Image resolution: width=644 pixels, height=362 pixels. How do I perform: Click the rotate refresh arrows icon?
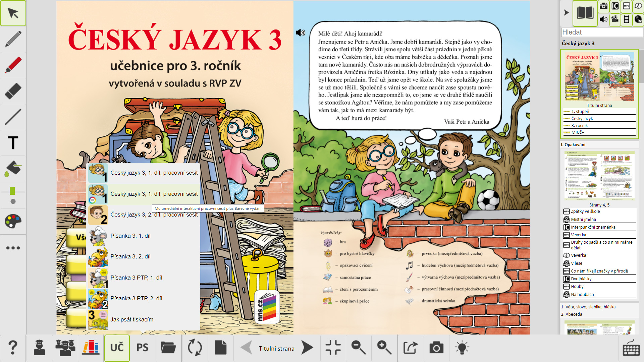pyautogui.click(x=195, y=348)
